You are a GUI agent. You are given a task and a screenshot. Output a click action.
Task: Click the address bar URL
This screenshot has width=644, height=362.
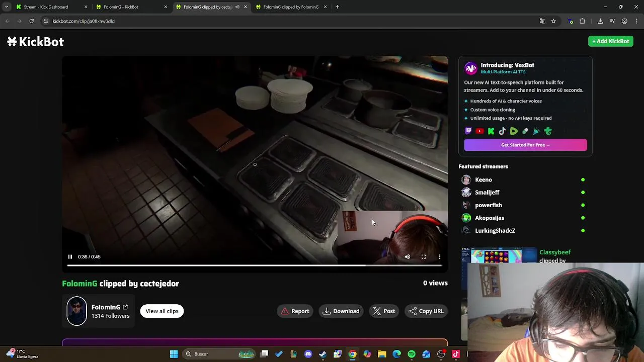point(84,21)
